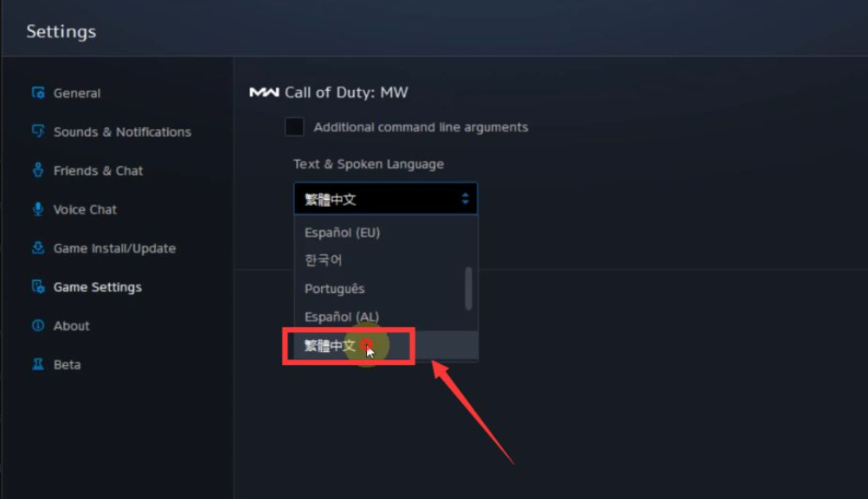868x499 pixels.
Task: Click the Voice Chat microphone icon
Action: click(37, 209)
